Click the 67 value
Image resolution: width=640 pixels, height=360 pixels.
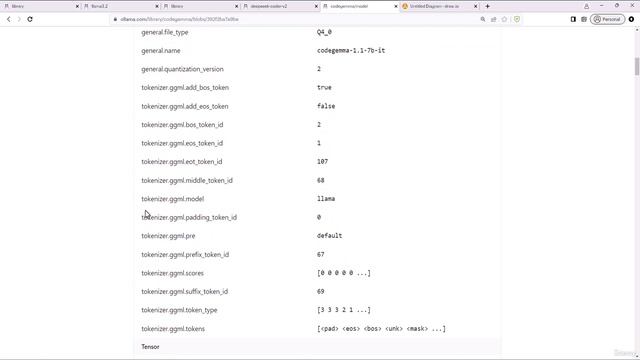[x=320, y=254]
